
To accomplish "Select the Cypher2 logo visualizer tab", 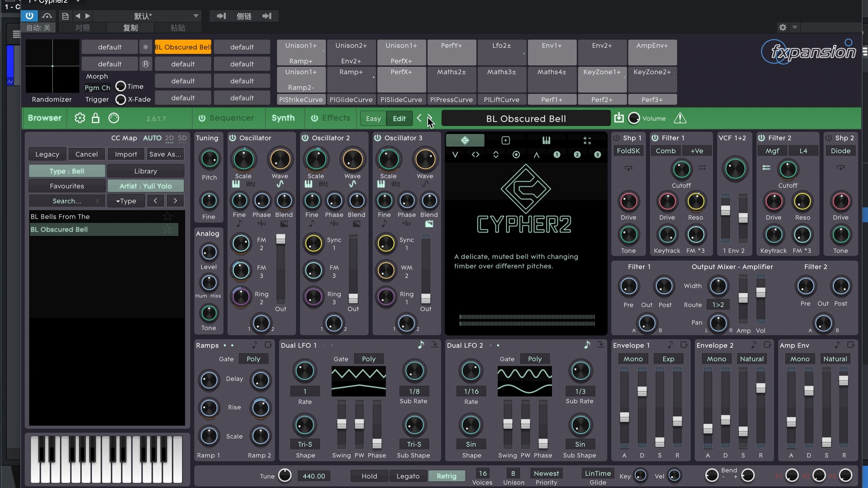I will (x=465, y=141).
